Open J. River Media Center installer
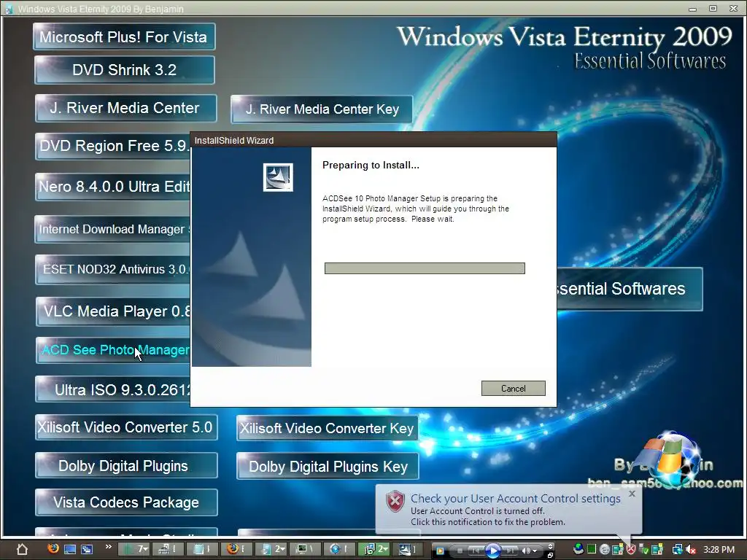This screenshot has width=747, height=560. [x=125, y=108]
